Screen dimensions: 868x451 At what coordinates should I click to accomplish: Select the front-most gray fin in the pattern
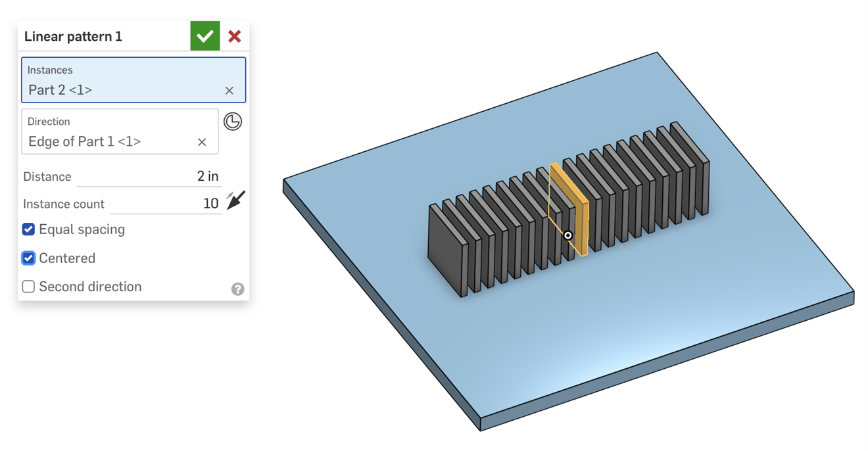[x=448, y=249]
